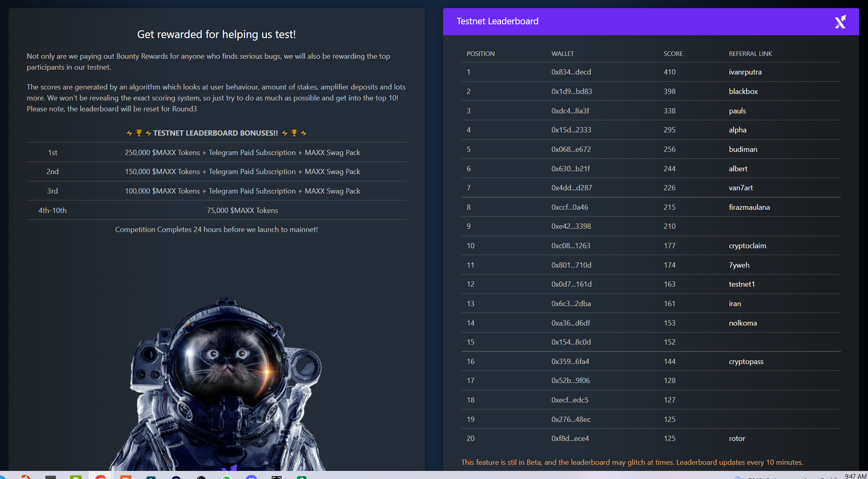
Task: Click the POSITION column header
Action: pyautogui.click(x=480, y=54)
